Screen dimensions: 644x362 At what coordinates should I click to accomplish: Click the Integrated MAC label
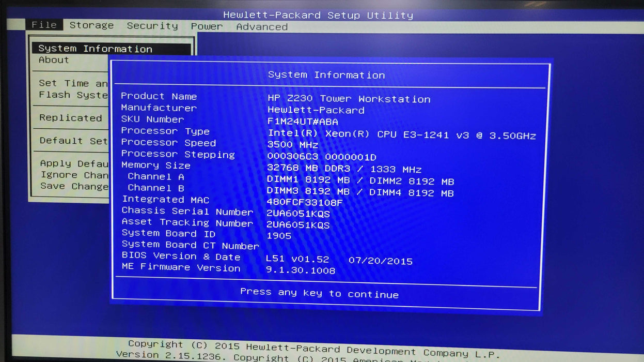coord(166,200)
